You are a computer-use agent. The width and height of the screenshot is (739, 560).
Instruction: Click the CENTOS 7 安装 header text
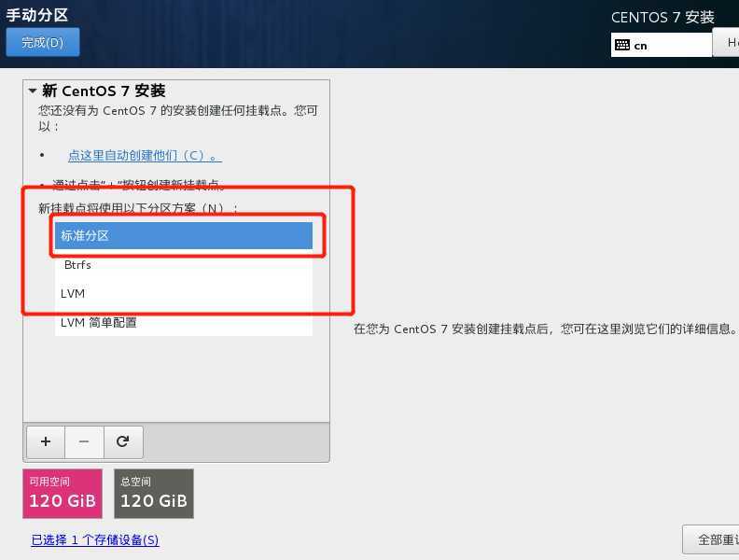[662, 18]
